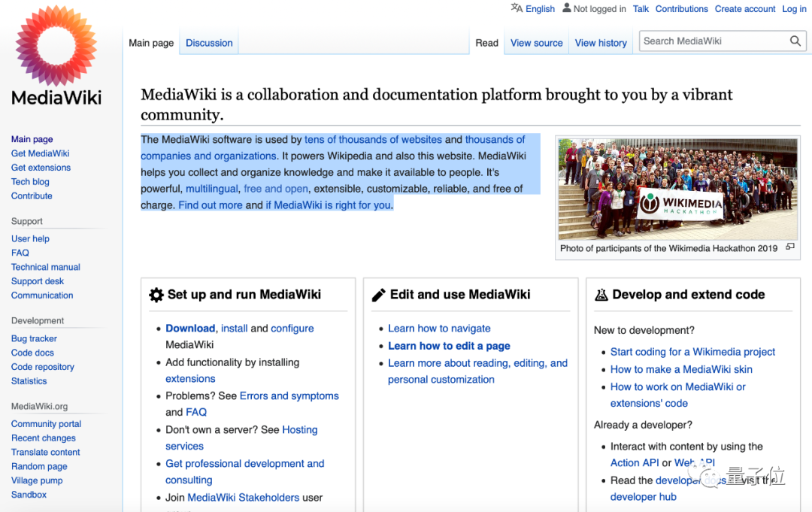Open the Discussion tab
The image size is (812, 512).
[x=209, y=43]
